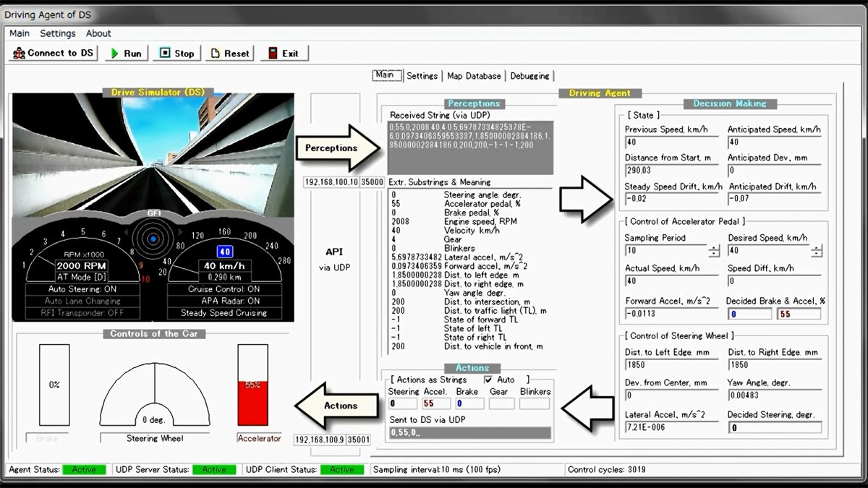This screenshot has height=488, width=868.
Task: Click the red Accelerator level bar
Action: pos(252,405)
